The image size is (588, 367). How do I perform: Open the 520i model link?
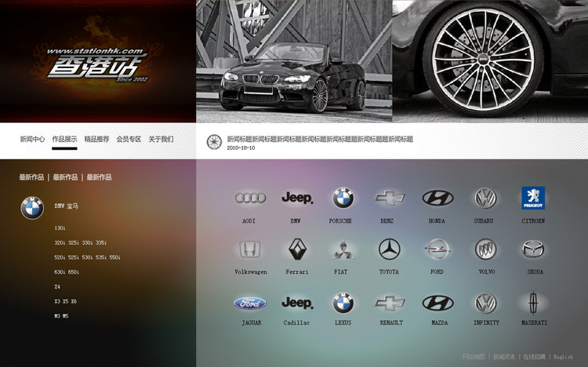[x=60, y=257]
